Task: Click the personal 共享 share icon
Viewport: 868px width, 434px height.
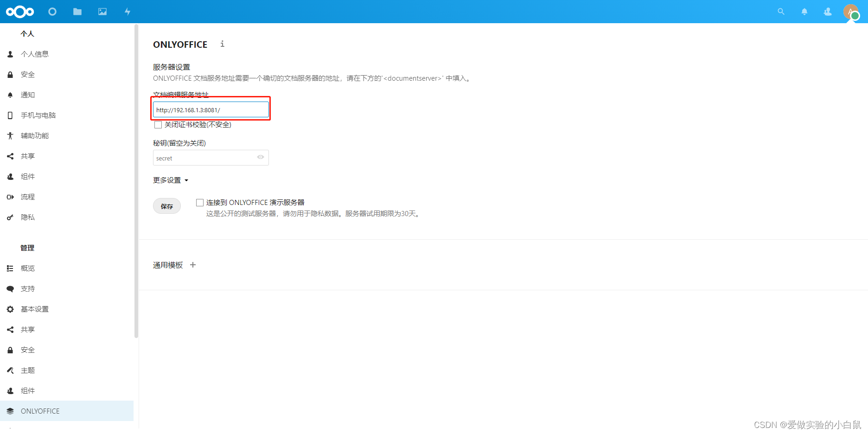Action: point(10,156)
